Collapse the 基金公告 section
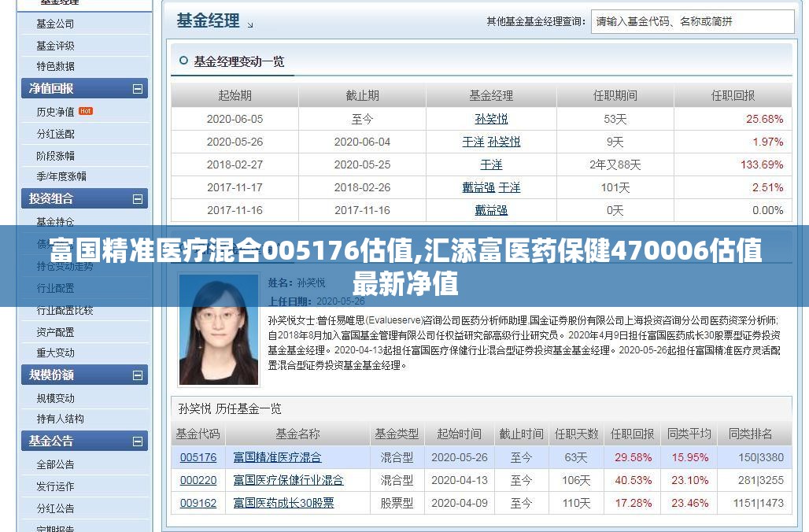Viewport: 809px width, 532px height. pyautogui.click(x=137, y=441)
